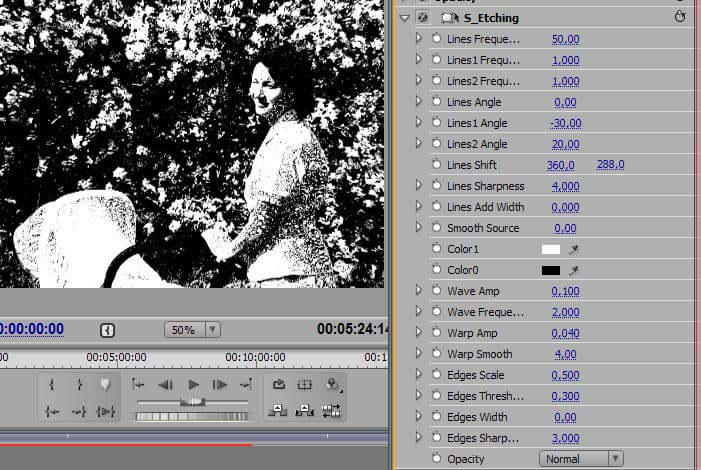
Task: Go to Out point
Action: pos(79,411)
